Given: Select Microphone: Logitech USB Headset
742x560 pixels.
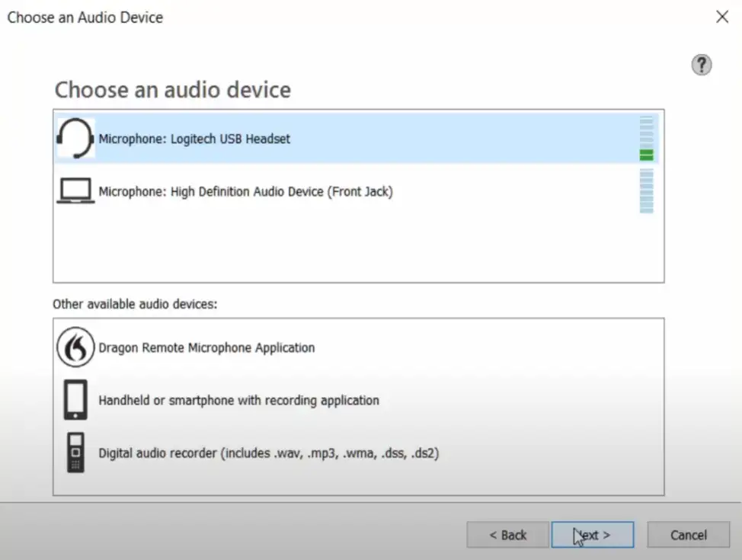Looking at the screenshot, I should point(194,139).
